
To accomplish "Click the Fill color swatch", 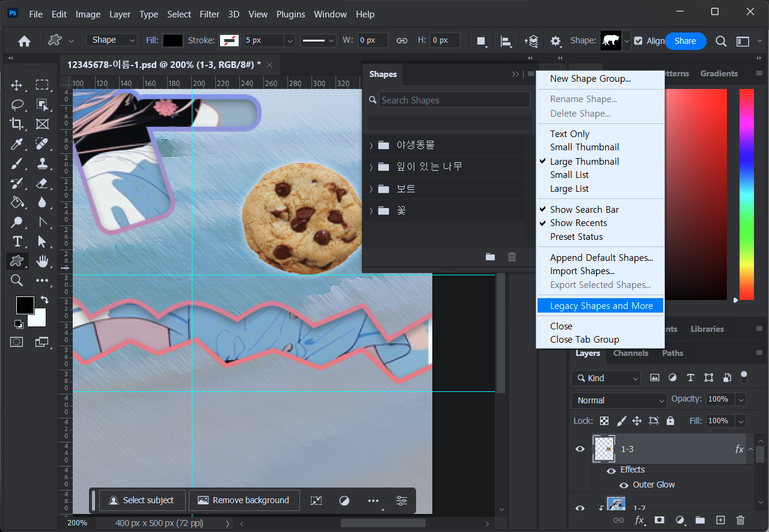I will [x=173, y=40].
